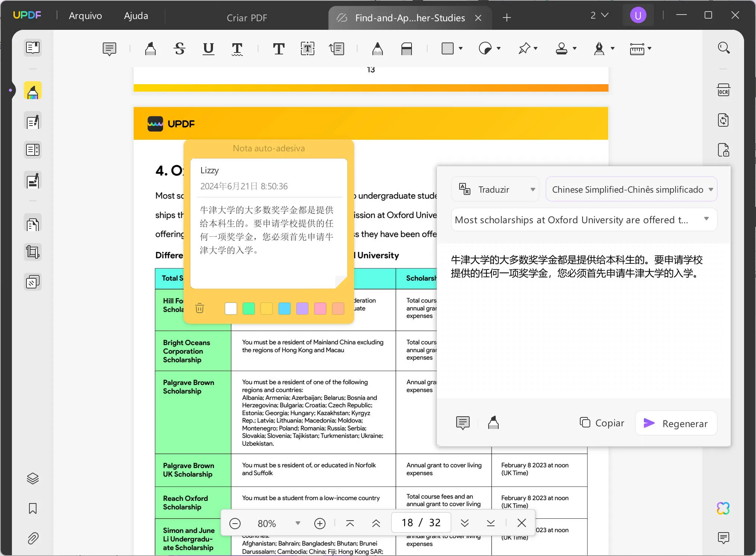Choose the blue sticky note color

point(285,309)
